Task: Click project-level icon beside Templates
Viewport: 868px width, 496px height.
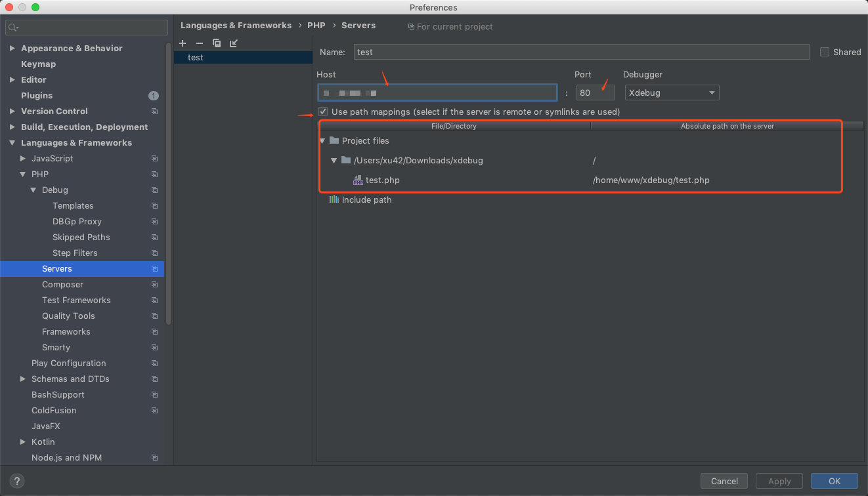Action: pos(154,206)
